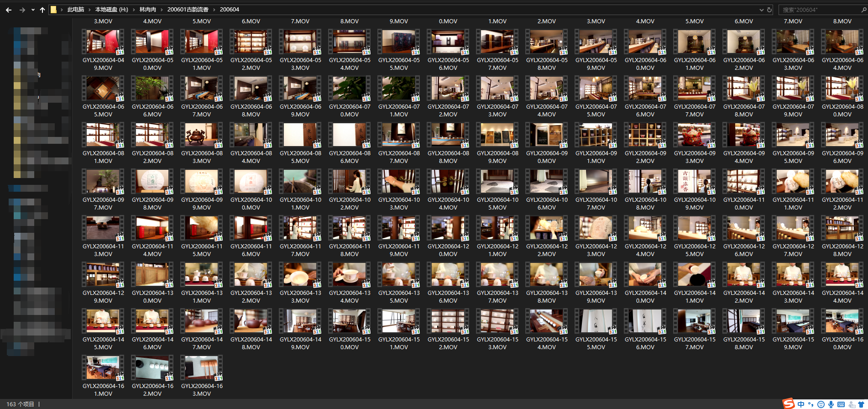
Task: Click the Back navigation arrow
Action: tap(9, 10)
